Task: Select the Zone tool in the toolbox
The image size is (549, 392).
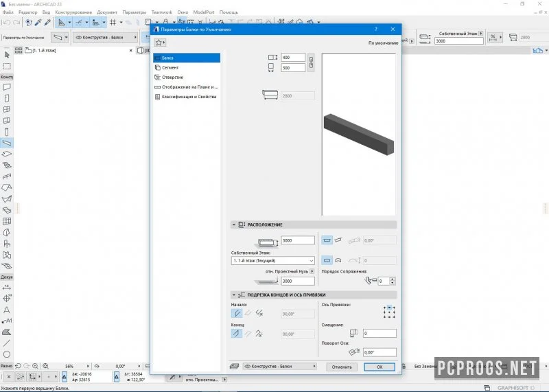Action: tap(7, 255)
